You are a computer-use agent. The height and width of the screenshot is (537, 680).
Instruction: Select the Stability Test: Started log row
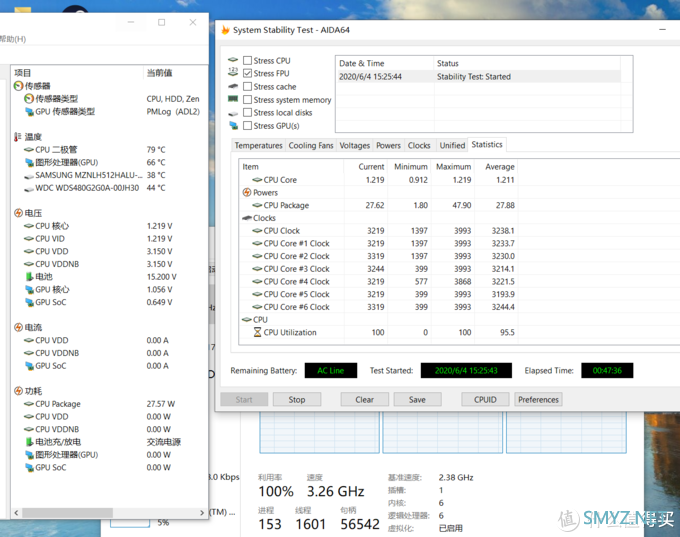click(479, 77)
